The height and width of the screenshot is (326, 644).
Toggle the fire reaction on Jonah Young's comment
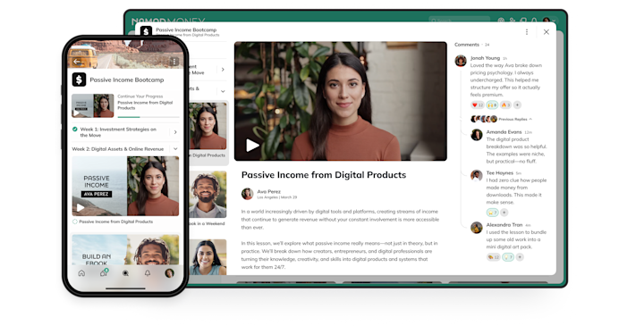[505, 105]
